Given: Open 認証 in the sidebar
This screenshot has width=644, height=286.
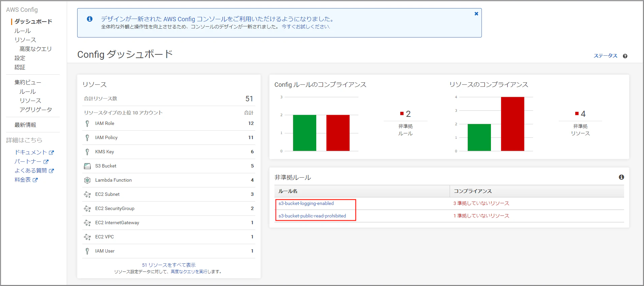Looking at the screenshot, I should (20, 67).
